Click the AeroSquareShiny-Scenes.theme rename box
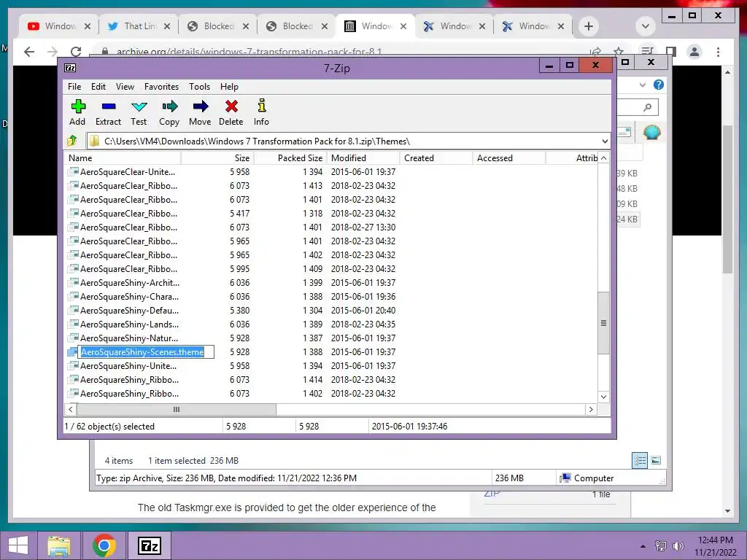Image resolution: width=747 pixels, height=560 pixels. [146, 352]
